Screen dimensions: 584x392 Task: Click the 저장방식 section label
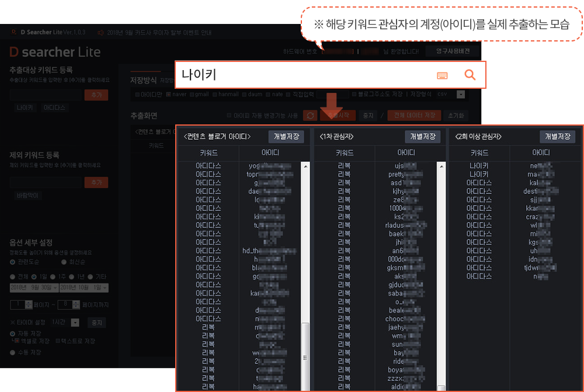pos(144,81)
